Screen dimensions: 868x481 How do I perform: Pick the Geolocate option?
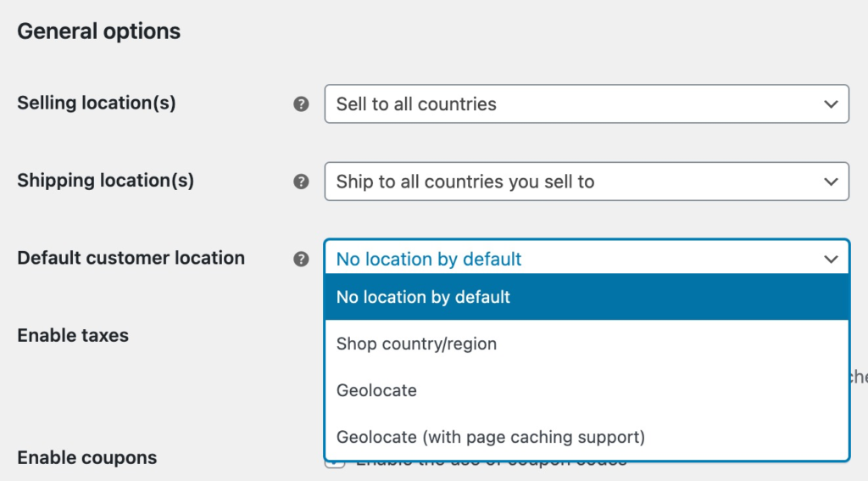(x=587, y=390)
